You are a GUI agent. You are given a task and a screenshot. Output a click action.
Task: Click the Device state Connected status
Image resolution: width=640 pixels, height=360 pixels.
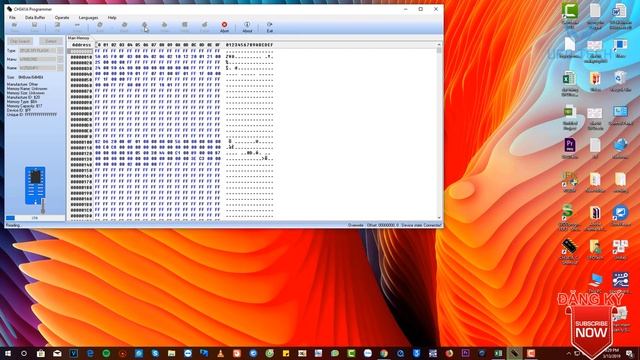pos(421,225)
